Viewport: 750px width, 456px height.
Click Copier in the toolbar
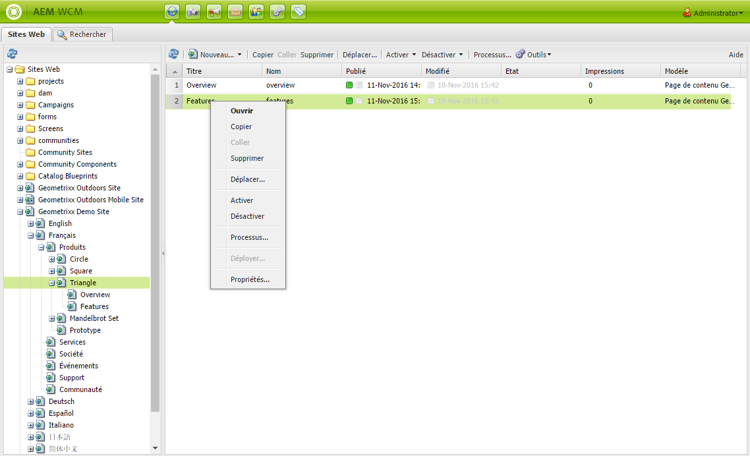[x=263, y=55]
